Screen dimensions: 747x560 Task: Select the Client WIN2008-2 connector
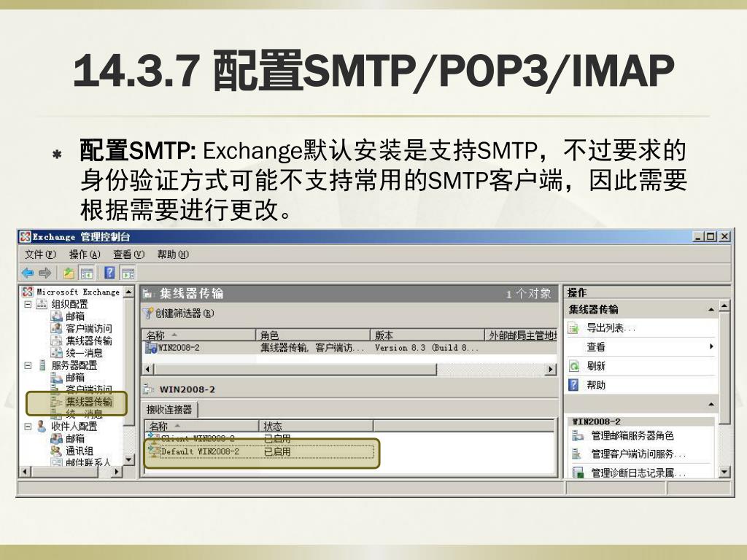click(198, 438)
